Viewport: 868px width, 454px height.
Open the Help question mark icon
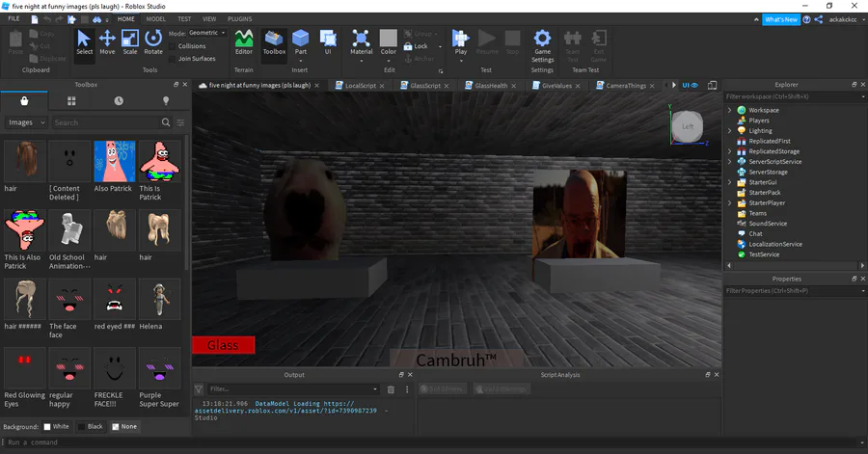pos(806,19)
